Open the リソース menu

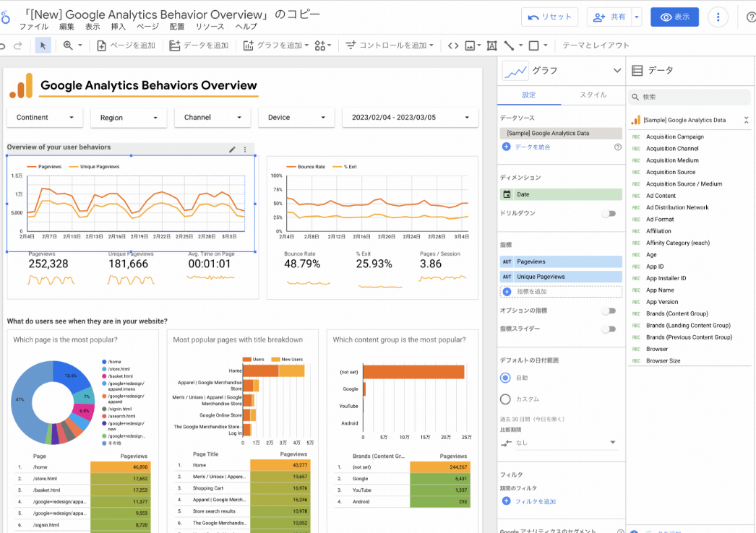coord(210,27)
